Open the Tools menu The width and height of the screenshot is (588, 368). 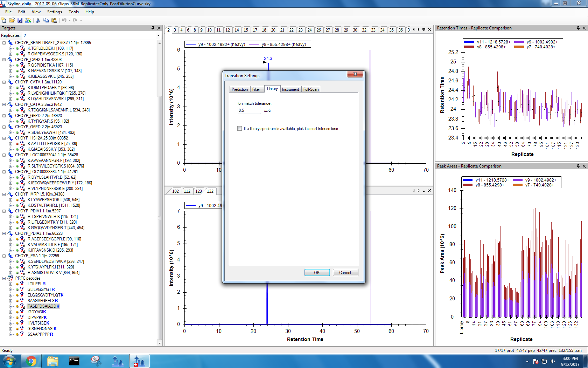[73, 12]
